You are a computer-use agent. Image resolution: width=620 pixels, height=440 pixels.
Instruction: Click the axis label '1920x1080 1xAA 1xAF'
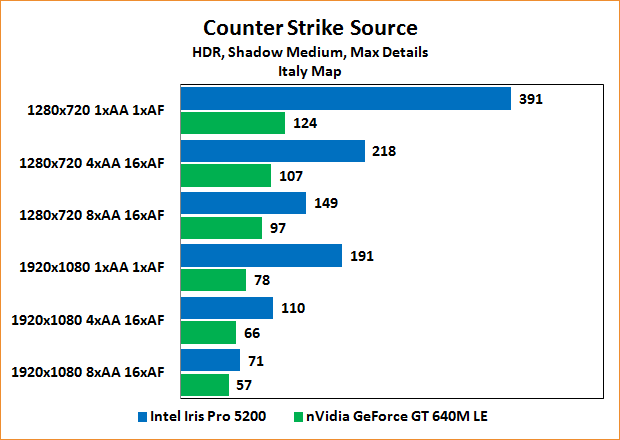[x=92, y=267]
